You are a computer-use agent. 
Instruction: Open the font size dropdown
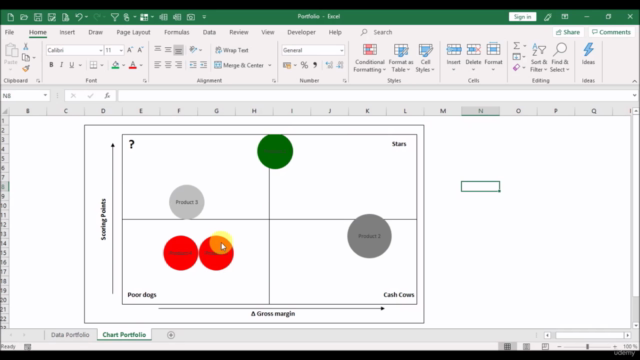121,50
